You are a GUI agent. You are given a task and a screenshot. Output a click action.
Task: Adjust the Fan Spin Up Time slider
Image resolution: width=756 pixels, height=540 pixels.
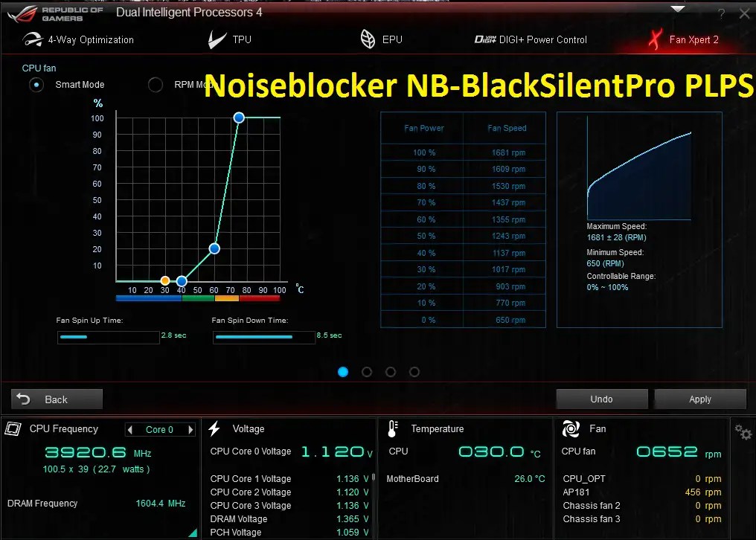pos(109,337)
